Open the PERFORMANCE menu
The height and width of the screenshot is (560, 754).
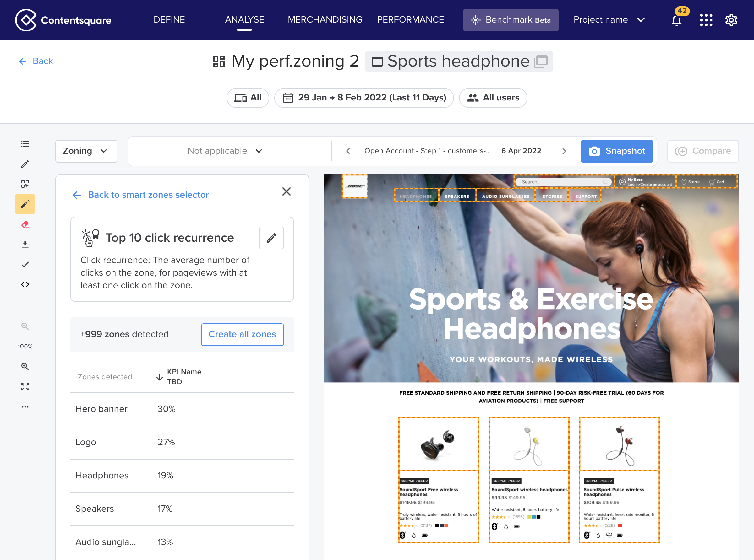(x=410, y=20)
